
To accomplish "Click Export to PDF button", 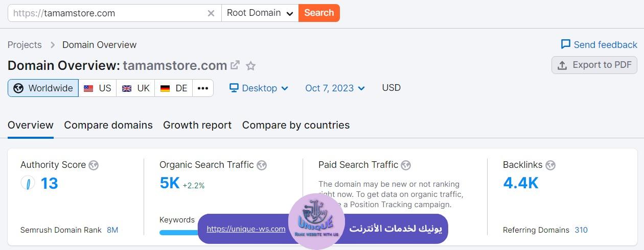I will [x=594, y=65].
